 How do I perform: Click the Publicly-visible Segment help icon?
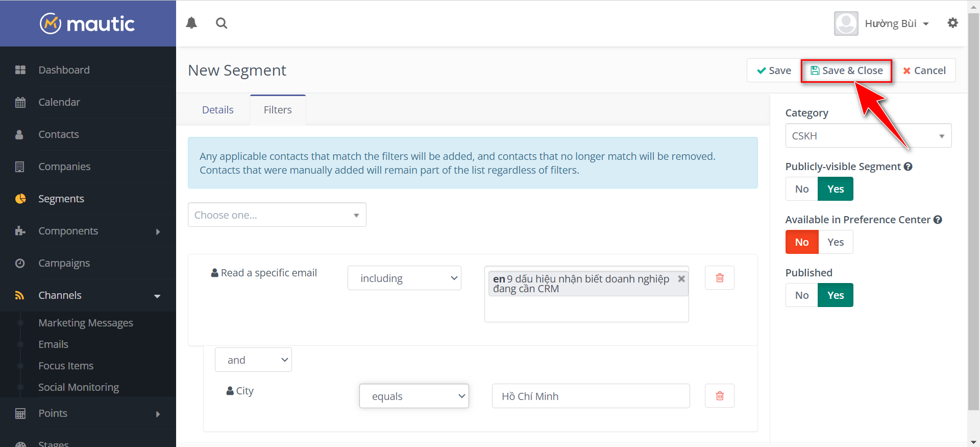[908, 167]
